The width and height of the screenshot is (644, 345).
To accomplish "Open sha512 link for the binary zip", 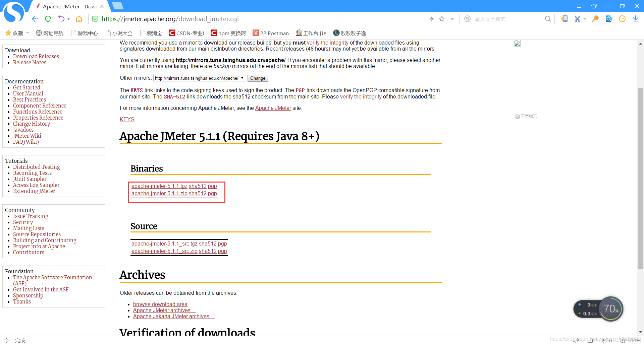I will (198, 193).
